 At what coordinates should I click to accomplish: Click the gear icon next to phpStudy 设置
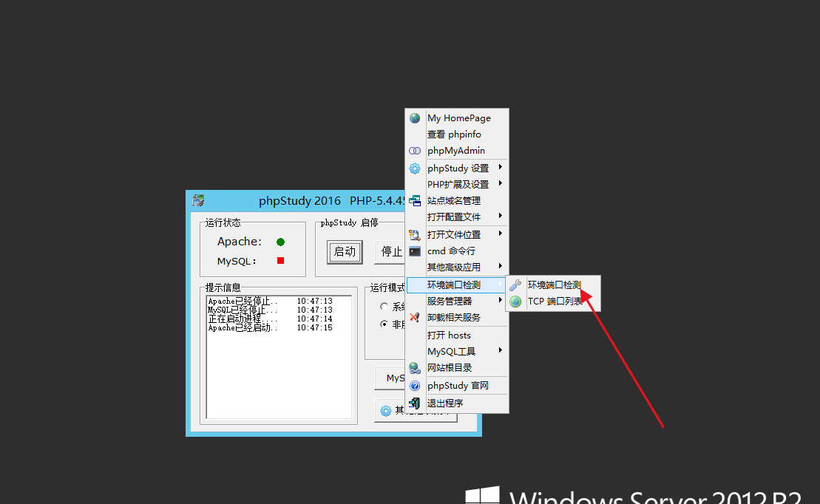point(415,168)
